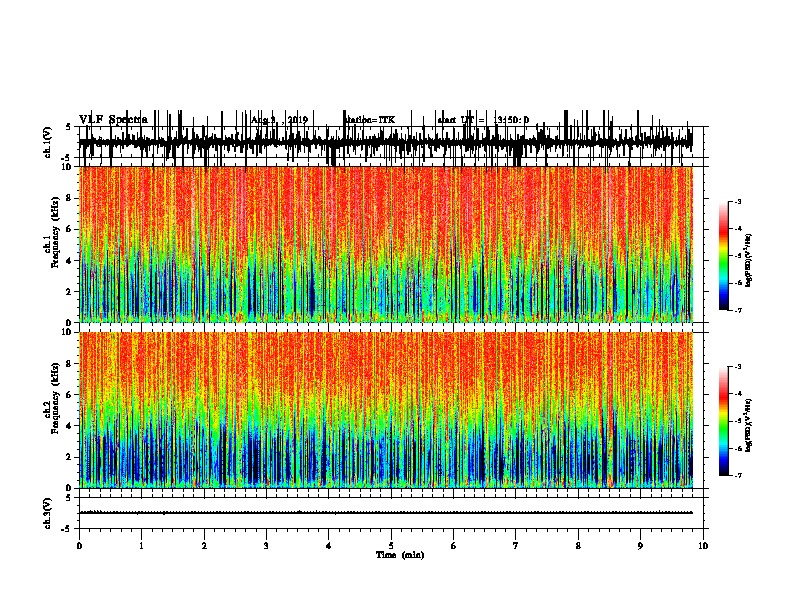Click the "ch.3(V)" axis label
Screen dimensions: 792x612
(x=47, y=513)
